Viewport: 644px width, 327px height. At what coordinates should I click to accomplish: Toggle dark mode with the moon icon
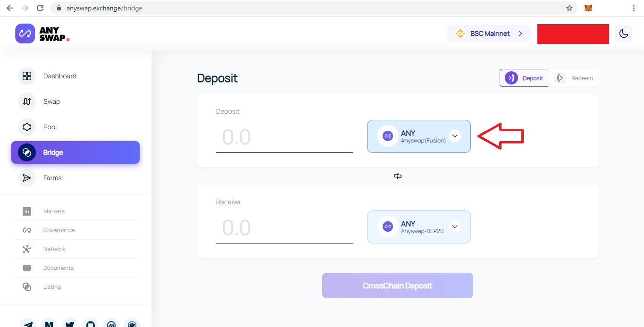624,34
